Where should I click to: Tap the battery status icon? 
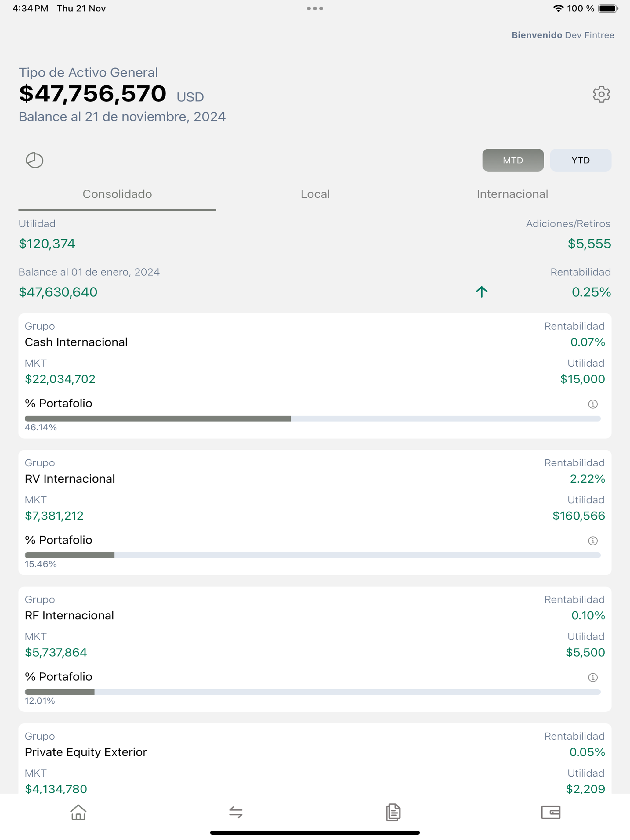click(608, 8)
